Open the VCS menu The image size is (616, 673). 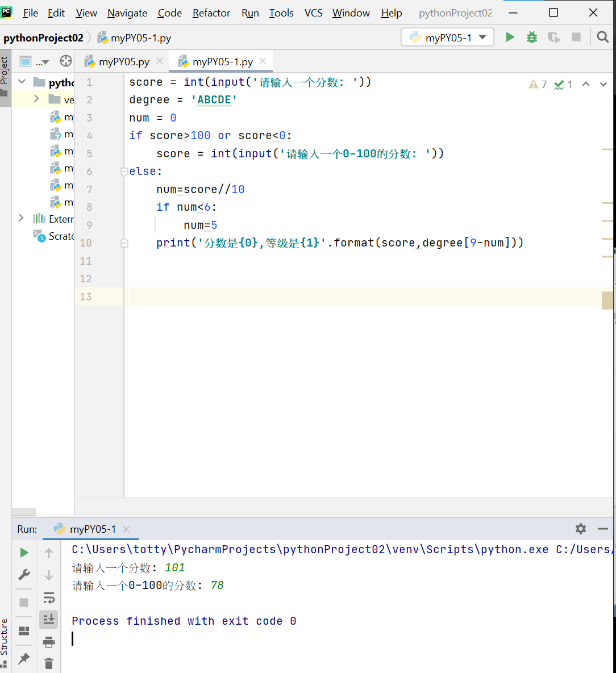coord(314,13)
